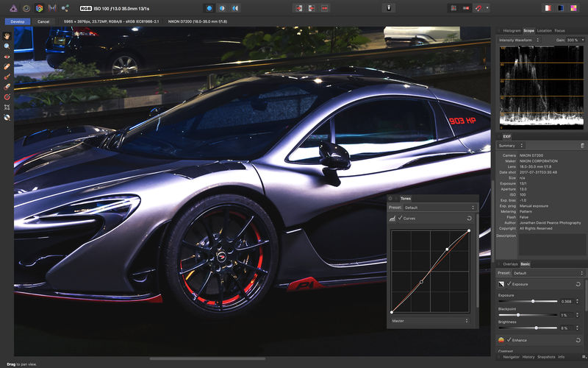
Task: Cancel the develop session
Action: coord(43,21)
